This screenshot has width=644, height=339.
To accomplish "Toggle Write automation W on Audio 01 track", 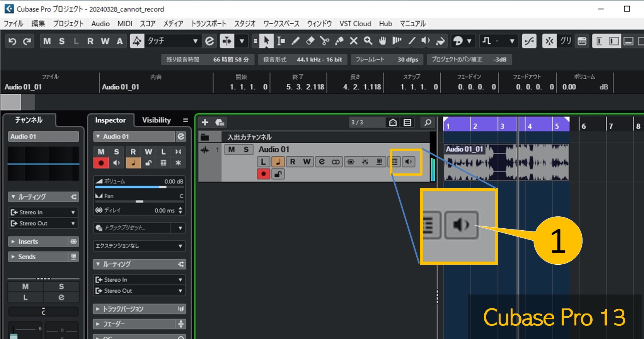I will [x=307, y=162].
